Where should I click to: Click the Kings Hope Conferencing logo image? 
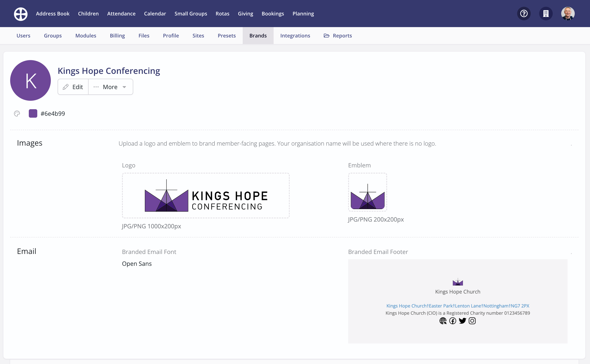tap(206, 196)
